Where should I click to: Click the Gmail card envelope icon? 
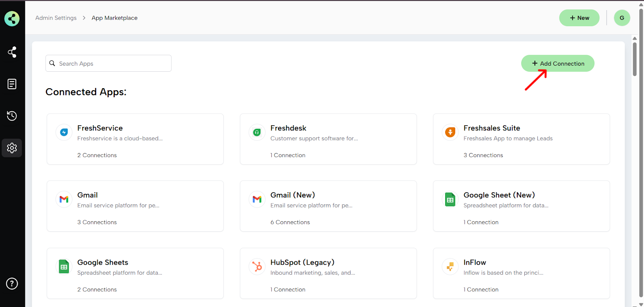click(64, 199)
